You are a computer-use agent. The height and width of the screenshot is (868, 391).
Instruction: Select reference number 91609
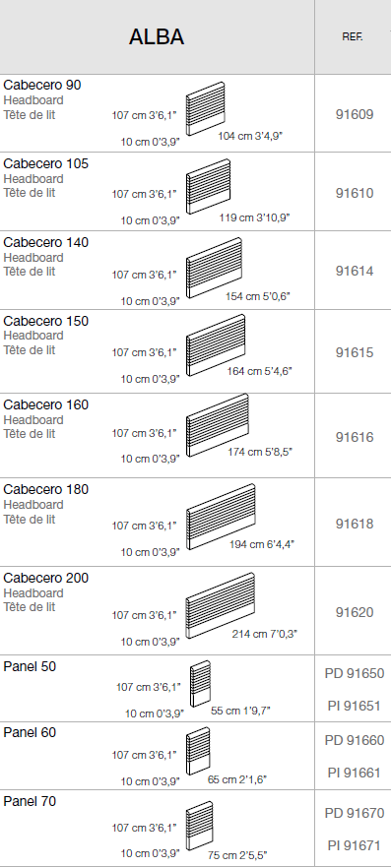tap(355, 114)
